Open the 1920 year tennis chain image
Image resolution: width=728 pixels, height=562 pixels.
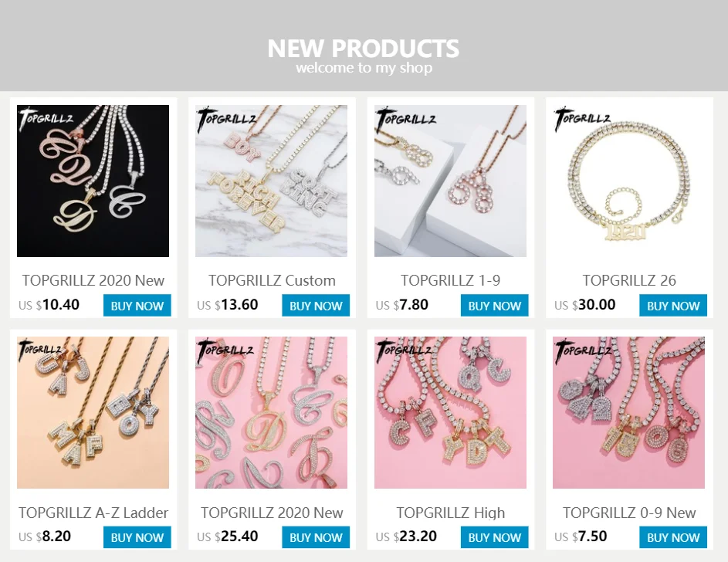(x=628, y=181)
